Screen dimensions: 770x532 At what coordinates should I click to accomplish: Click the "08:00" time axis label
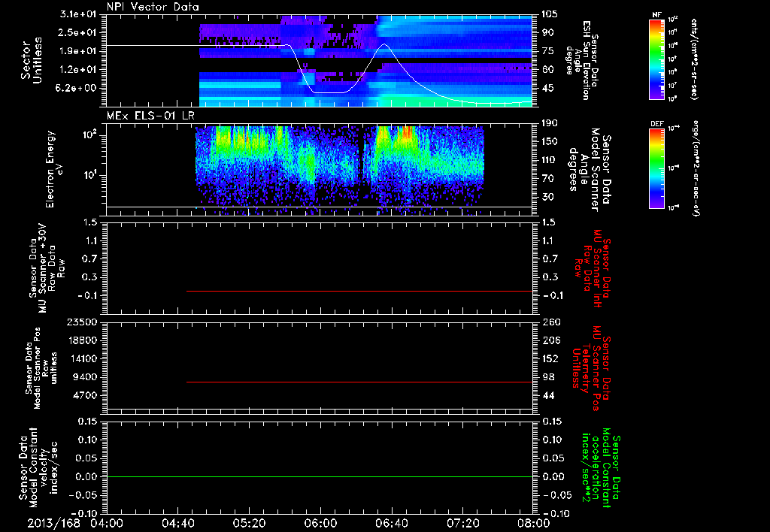[534, 523]
